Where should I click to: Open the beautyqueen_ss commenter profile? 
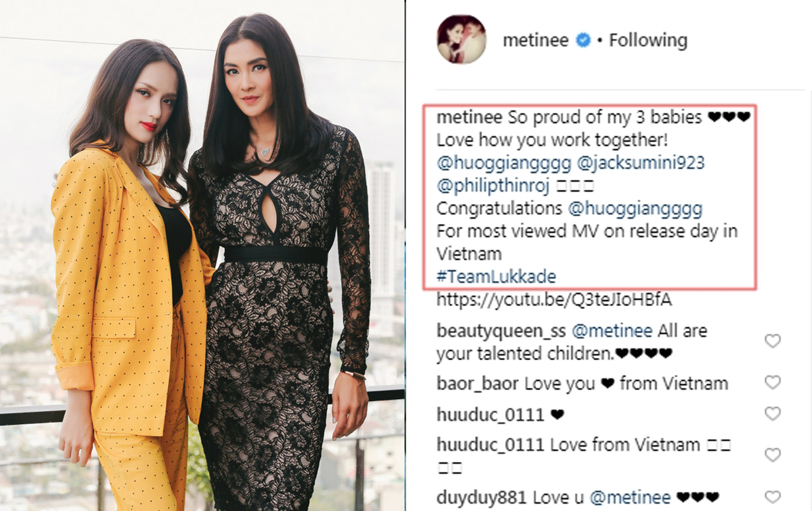coord(501,331)
